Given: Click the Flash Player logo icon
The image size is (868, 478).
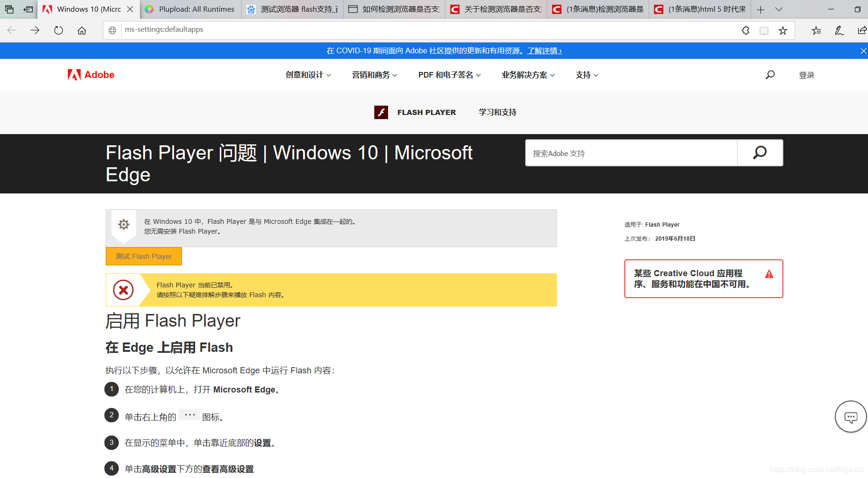Looking at the screenshot, I should click(x=381, y=112).
